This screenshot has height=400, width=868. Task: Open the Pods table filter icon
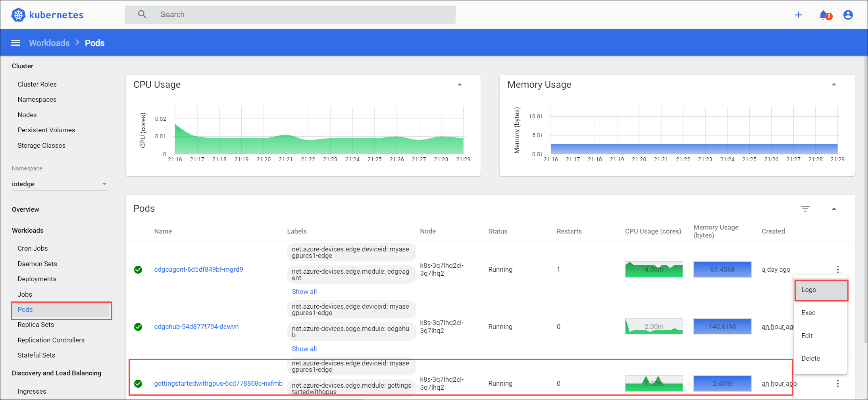pos(805,208)
